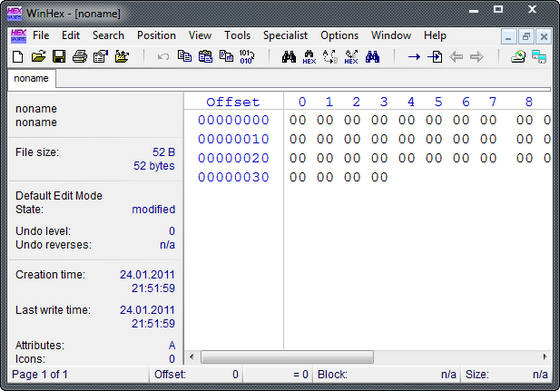Select first hex byte at offset 00000030
Viewport: 560px width, 391px height.
pyautogui.click(x=298, y=177)
